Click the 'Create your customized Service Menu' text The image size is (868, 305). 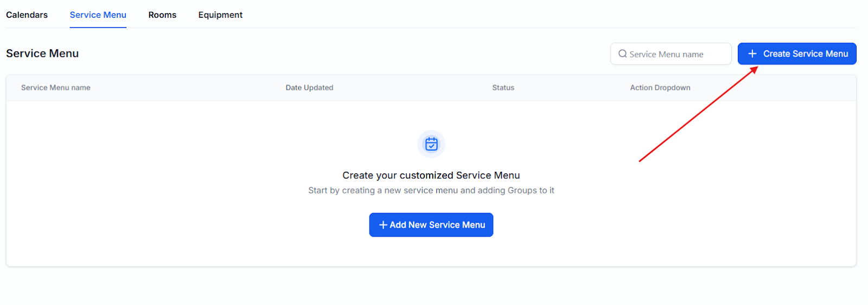point(431,176)
